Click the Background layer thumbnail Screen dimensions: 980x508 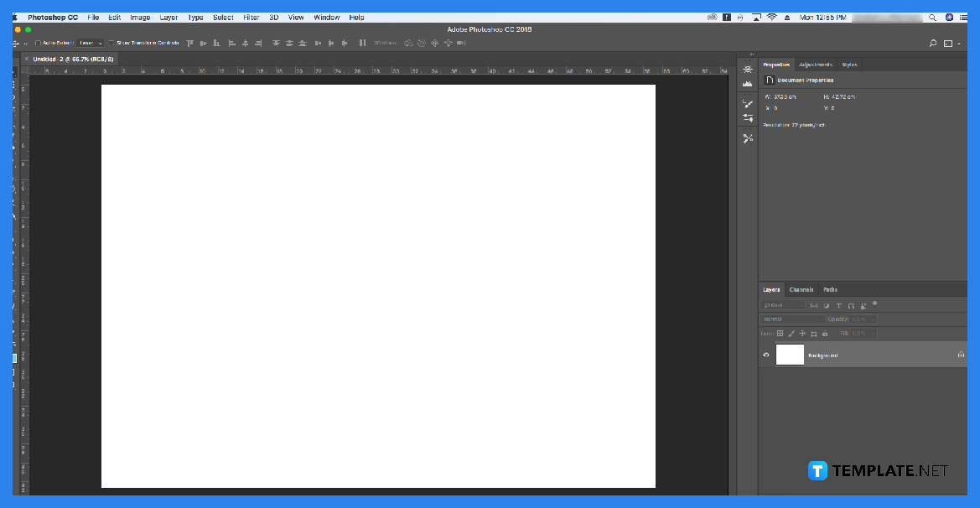pyautogui.click(x=789, y=355)
